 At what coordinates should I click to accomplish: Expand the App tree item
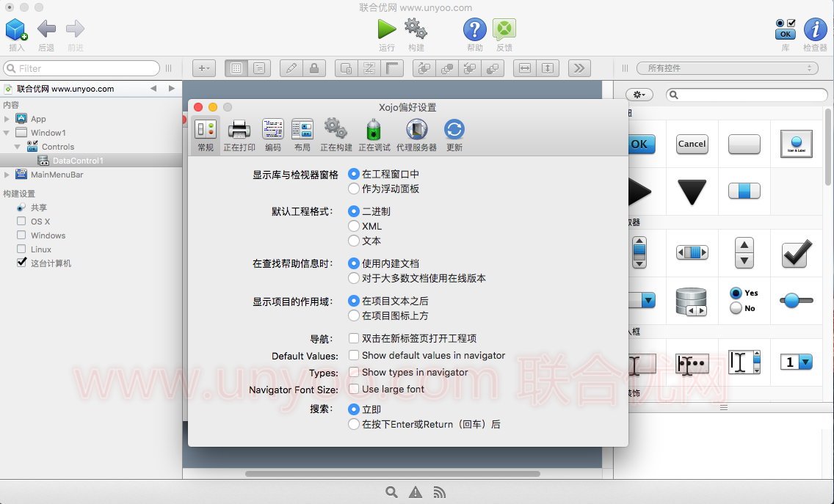click(x=7, y=119)
